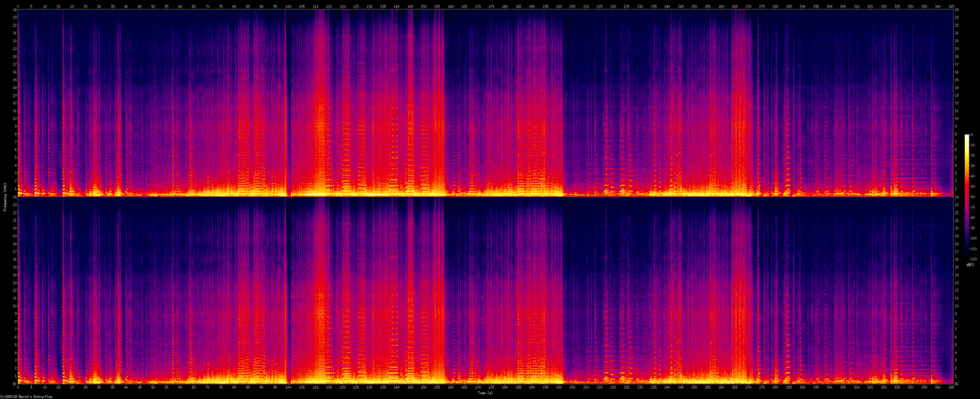Click the 345 tick on bottom time axis
The height and width of the screenshot is (399, 980).
(x=952, y=388)
